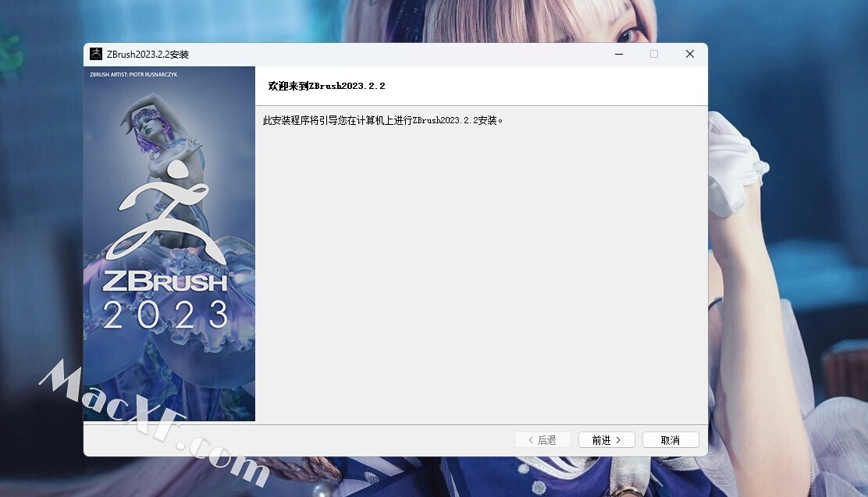Minimize the ZBrush2023.2.2 installer window
The width and height of the screenshot is (868, 497).
coord(619,54)
